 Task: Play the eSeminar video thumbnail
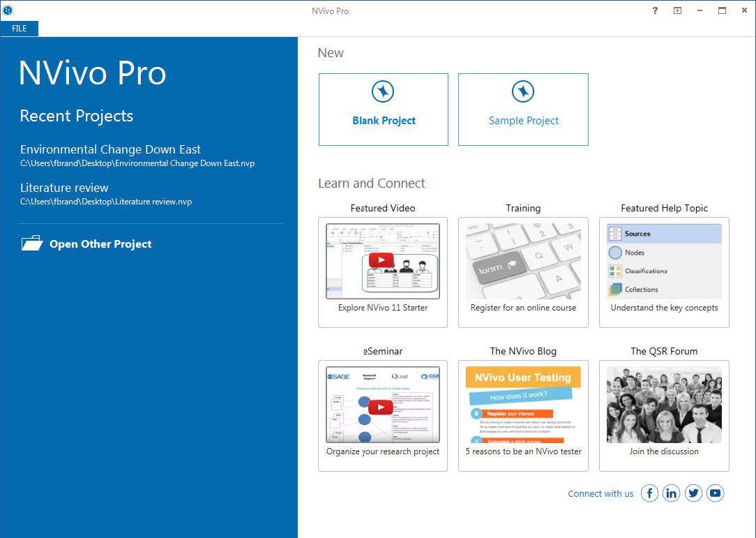383,404
